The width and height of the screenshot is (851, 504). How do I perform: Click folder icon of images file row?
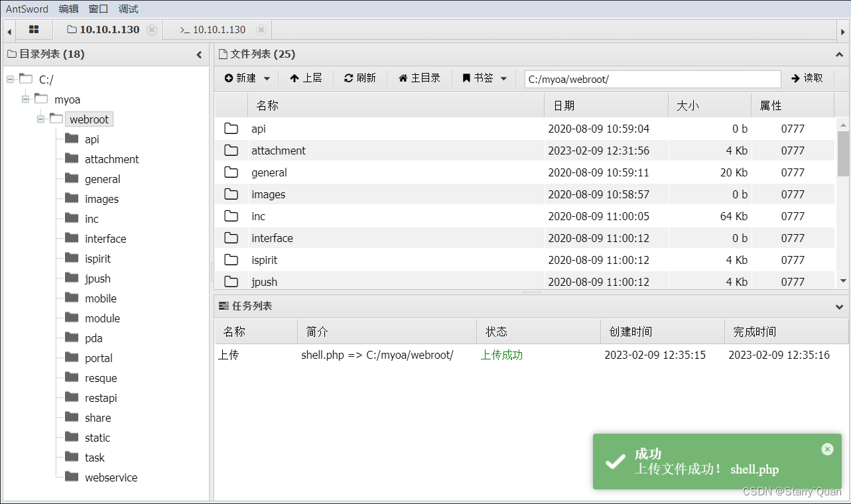231,194
